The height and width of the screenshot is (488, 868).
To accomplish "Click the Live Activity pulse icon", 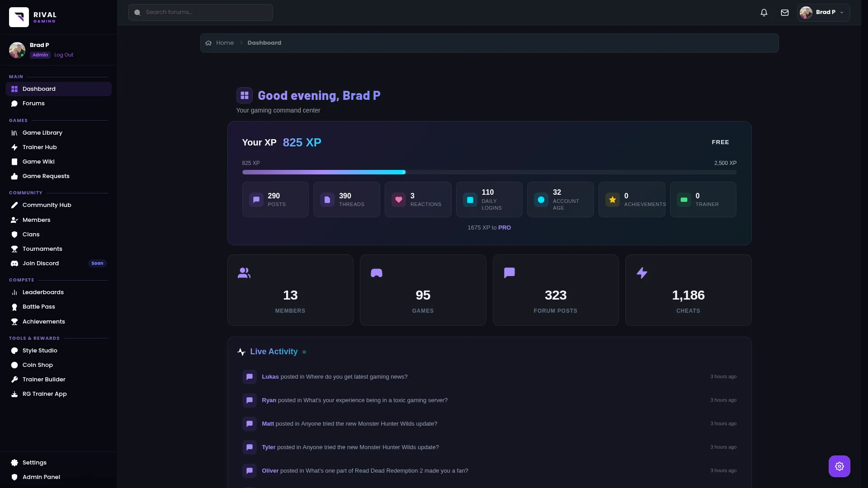I will pyautogui.click(x=241, y=352).
